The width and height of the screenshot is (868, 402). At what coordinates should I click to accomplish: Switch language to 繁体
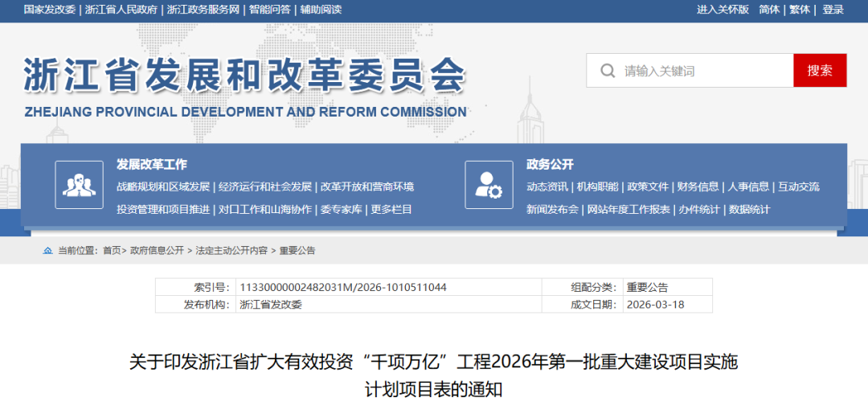(x=800, y=10)
